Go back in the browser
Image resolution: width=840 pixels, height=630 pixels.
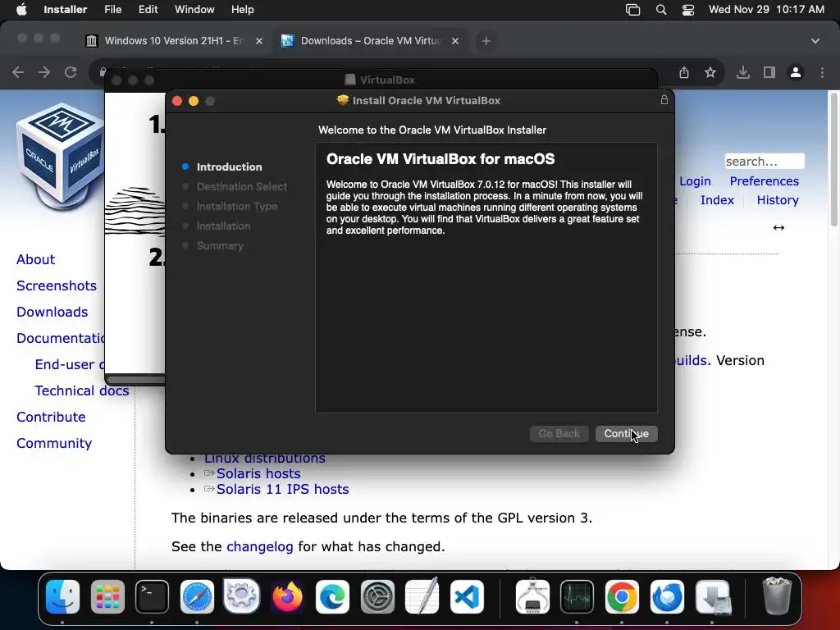click(x=18, y=72)
